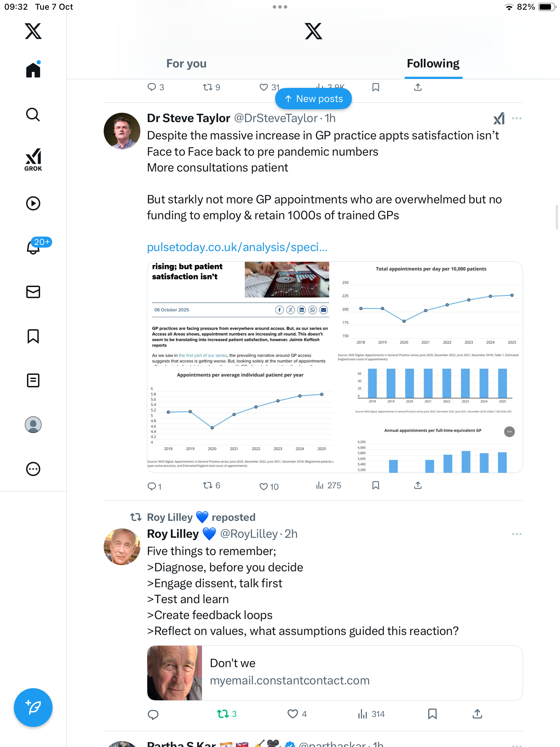Viewport: 560px width, 747px height.
Task: Tap the compose new post button
Action: [x=33, y=708]
